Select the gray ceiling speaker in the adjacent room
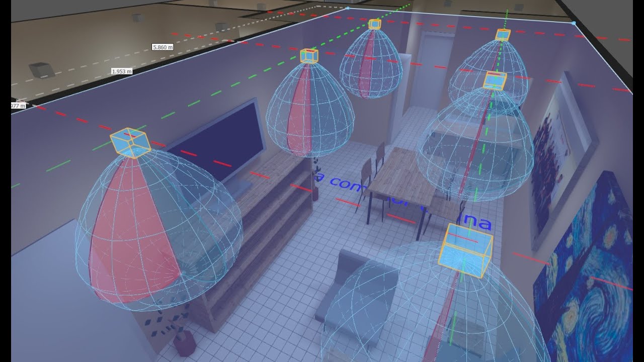Screen dimensions: 644x362 pos(42,69)
